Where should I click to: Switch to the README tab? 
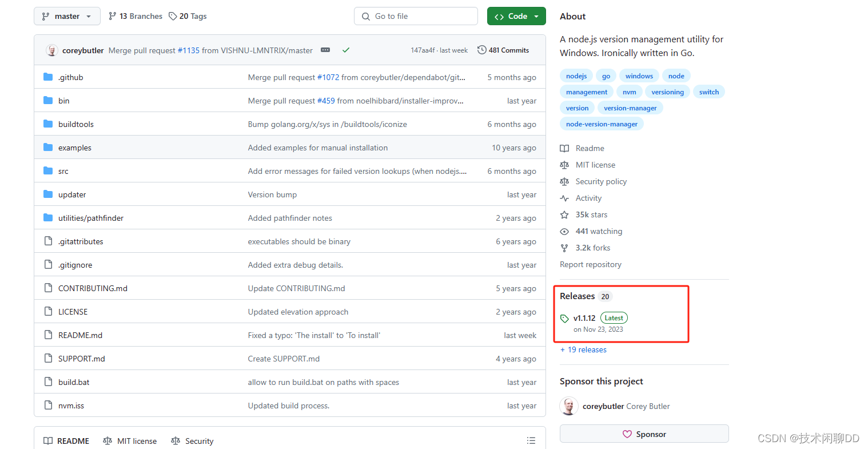pyautogui.click(x=66, y=441)
